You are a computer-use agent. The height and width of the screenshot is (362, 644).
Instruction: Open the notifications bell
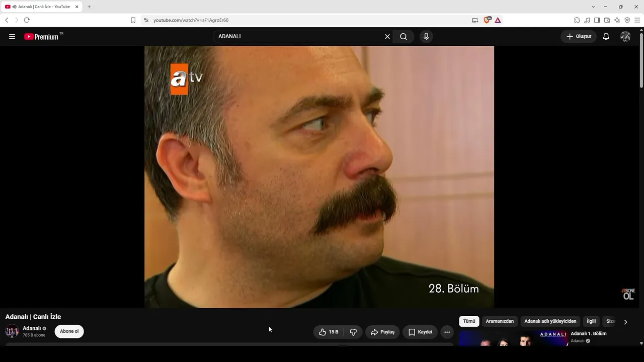(x=606, y=37)
